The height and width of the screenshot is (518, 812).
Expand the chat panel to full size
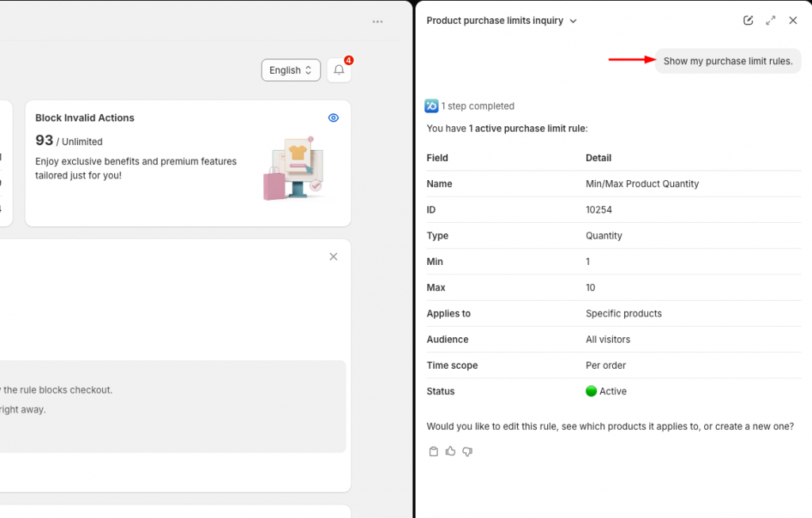point(771,20)
